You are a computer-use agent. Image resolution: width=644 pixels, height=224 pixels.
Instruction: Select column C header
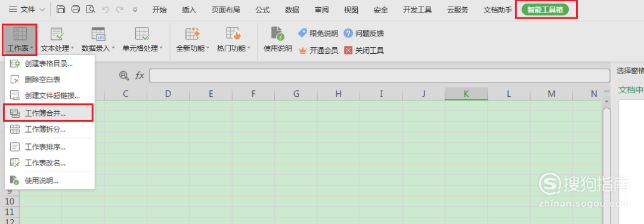[x=126, y=94]
